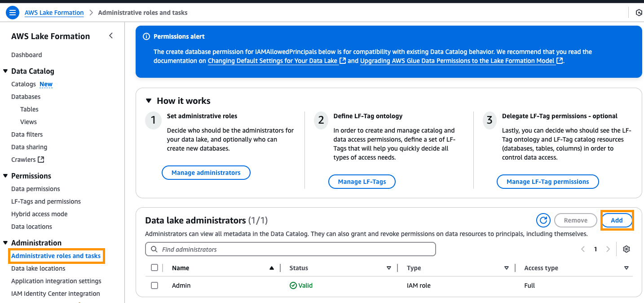
Task: Open Hybrid access mode in sidebar
Action: [39, 214]
